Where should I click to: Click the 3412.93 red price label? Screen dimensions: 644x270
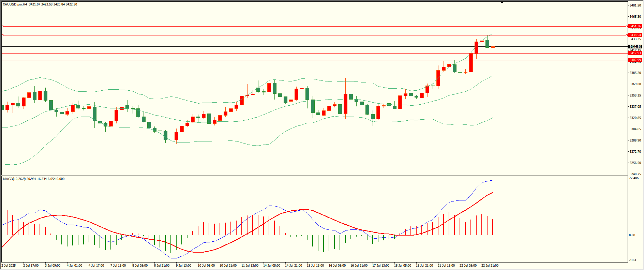tap(635, 53)
